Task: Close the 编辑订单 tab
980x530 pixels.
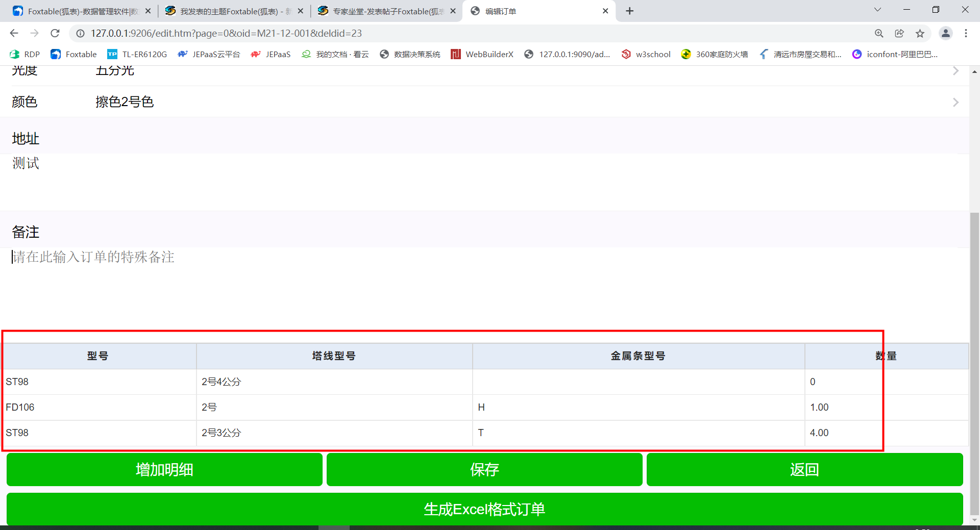Action: pos(605,11)
